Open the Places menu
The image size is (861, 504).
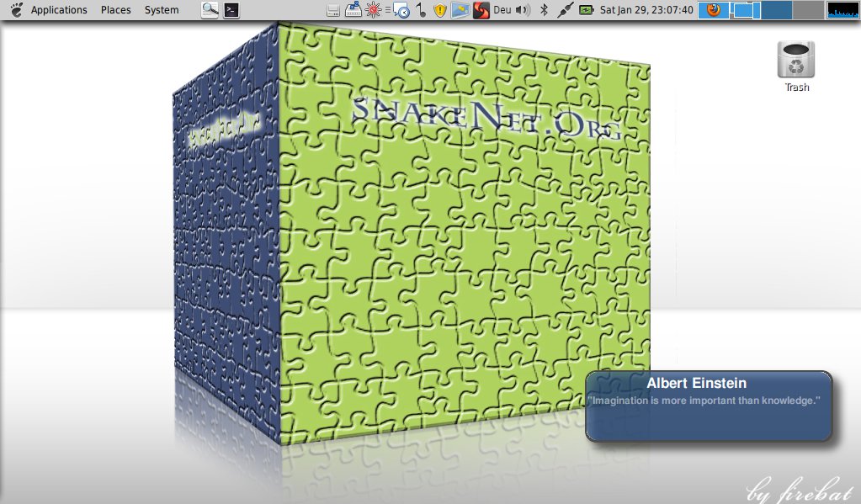[116, 10]
